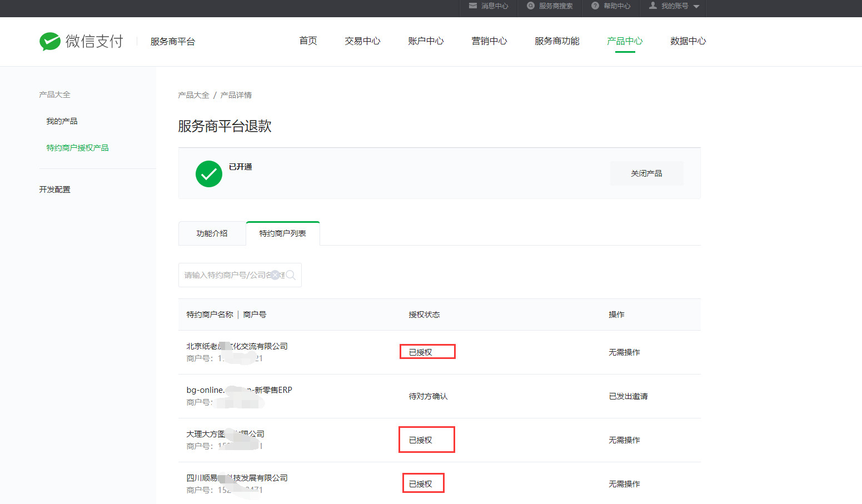Click the 服务商平台 label beside the logo
Image resolution: width=862 pixels, height=504 pixels.
(173, 42)
